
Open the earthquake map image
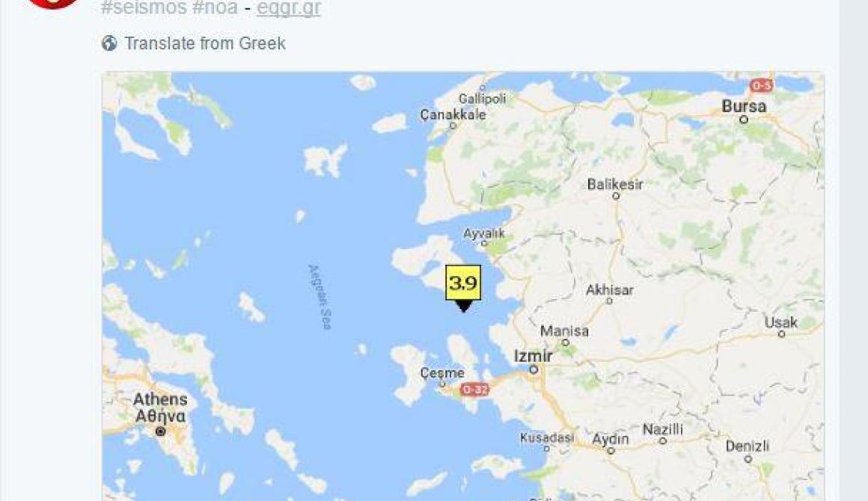[x=463, y=286]
